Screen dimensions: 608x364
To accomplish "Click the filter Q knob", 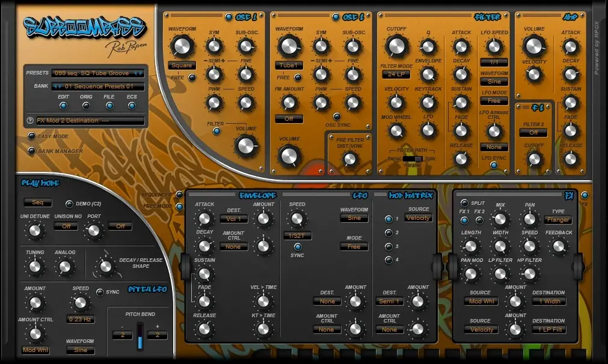I will tap(428, 46).
